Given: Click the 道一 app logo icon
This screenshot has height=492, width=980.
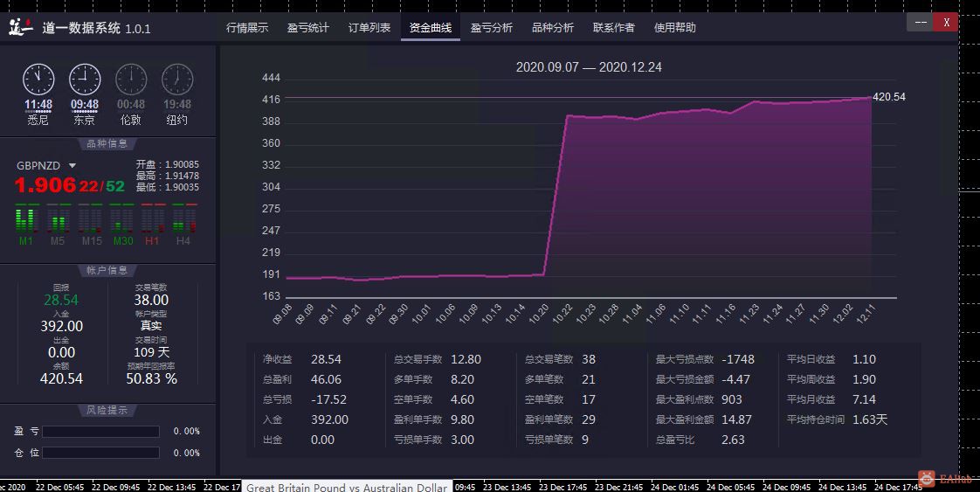Looking at the screenshot, I should [x=19, y=27].
